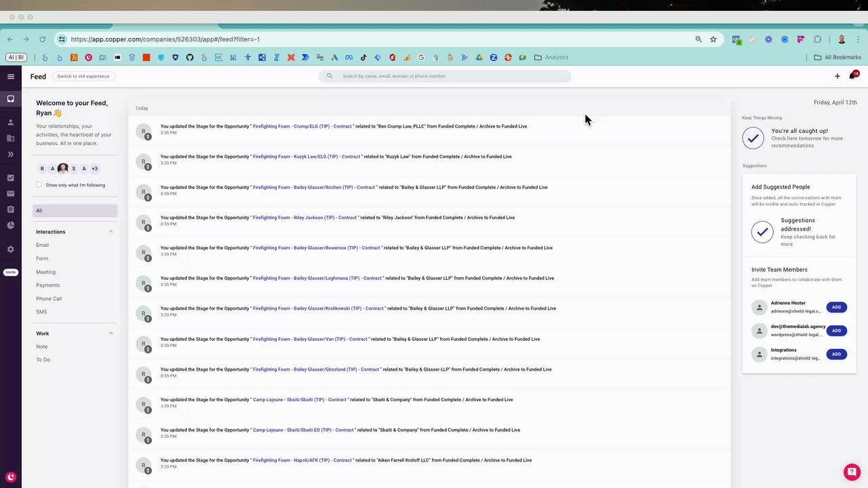Add Integrations as team member
The height and width of the screenshot is (488, 868).
click(x=836, y=354)
